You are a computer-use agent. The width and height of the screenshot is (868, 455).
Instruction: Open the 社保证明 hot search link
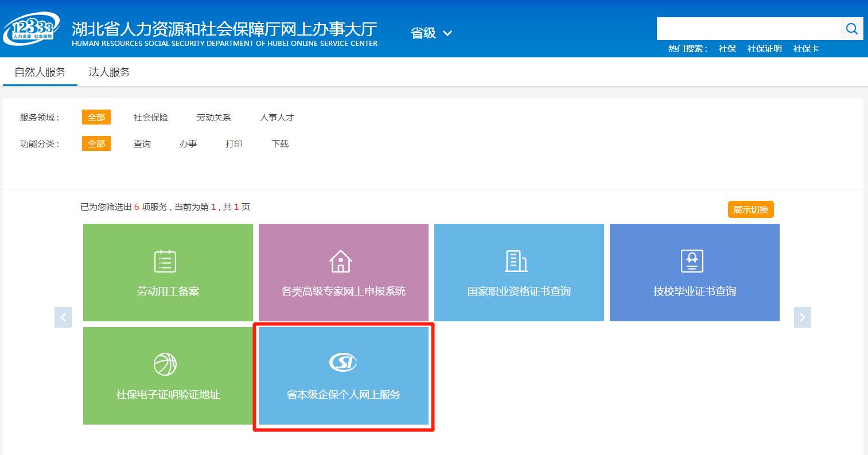point(764,49)
